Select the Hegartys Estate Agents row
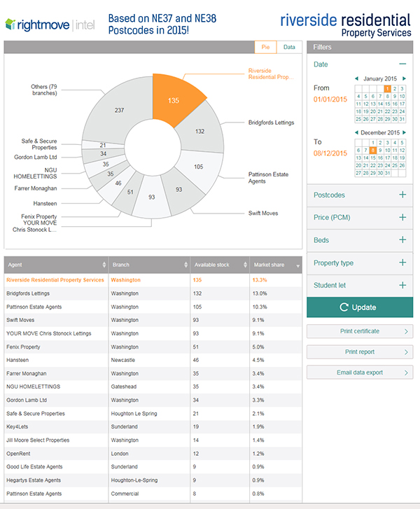Viewport: 420px width, 509px height. pyautogui.click(x=153, y=480)
